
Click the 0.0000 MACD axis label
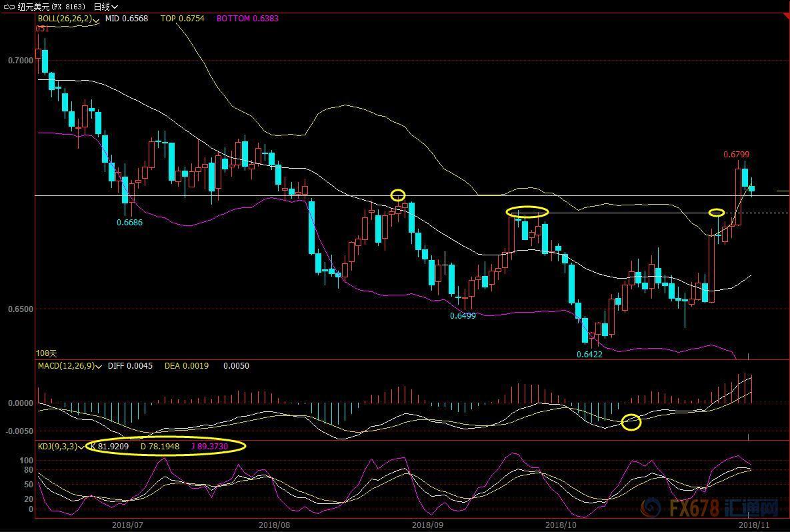point(21,403)
